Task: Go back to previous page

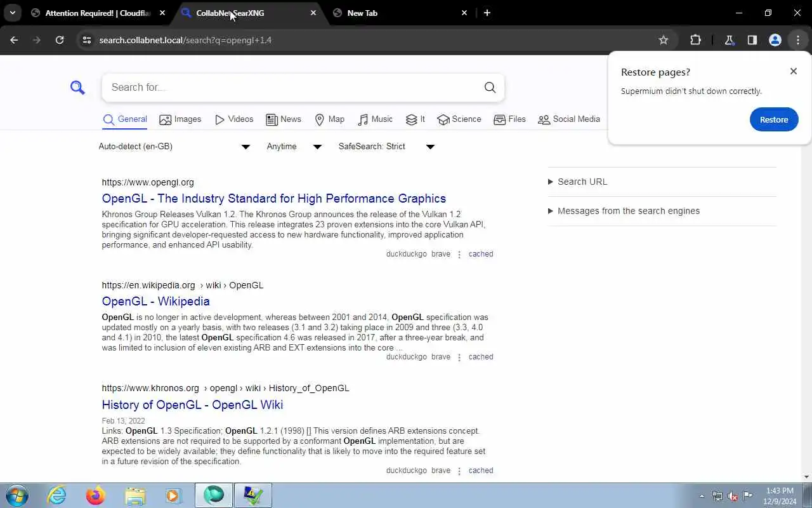Action: [x=14, y=40]
